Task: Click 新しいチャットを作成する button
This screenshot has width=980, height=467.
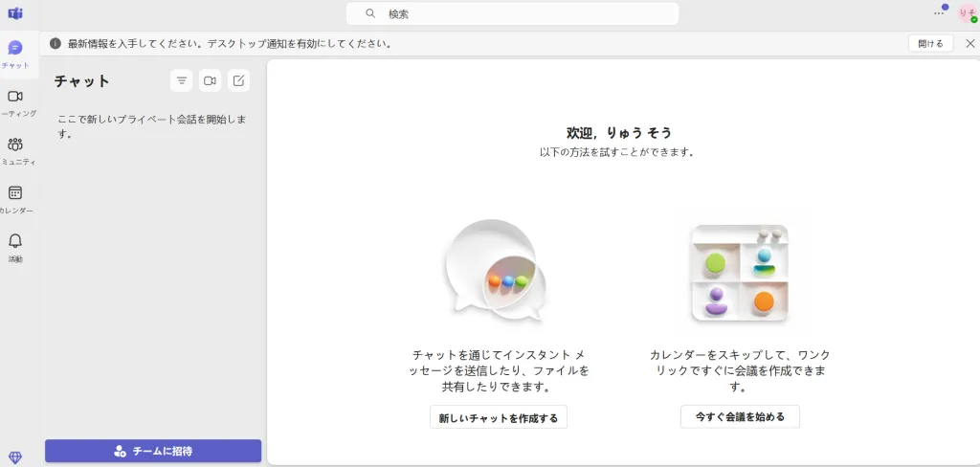Action: click(x=498, y=417)
